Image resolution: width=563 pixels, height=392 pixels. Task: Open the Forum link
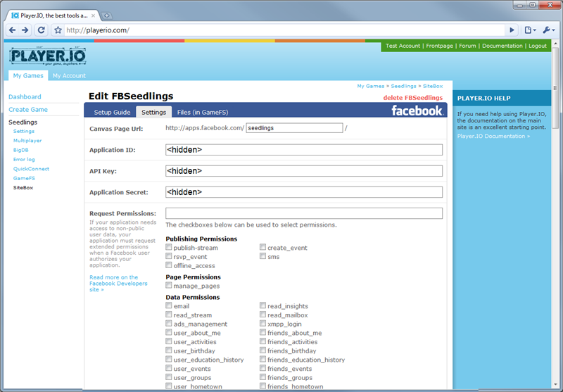tap(467, 46)
